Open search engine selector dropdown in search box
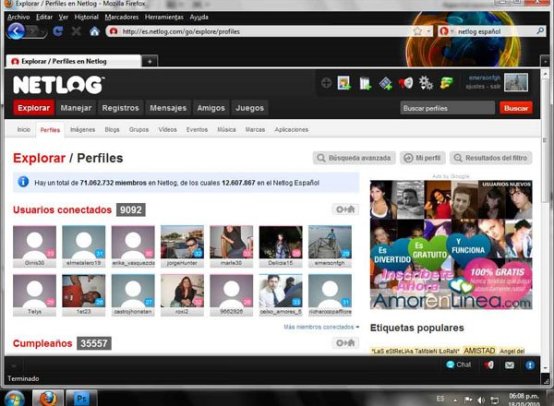The width and height of the screenshot is (554, 406). click(446, 31)
